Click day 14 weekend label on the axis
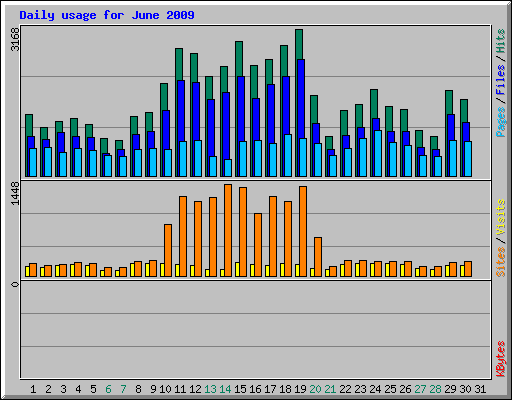The height and width of the screenshot is (400, 512). [x=225, y=389]
